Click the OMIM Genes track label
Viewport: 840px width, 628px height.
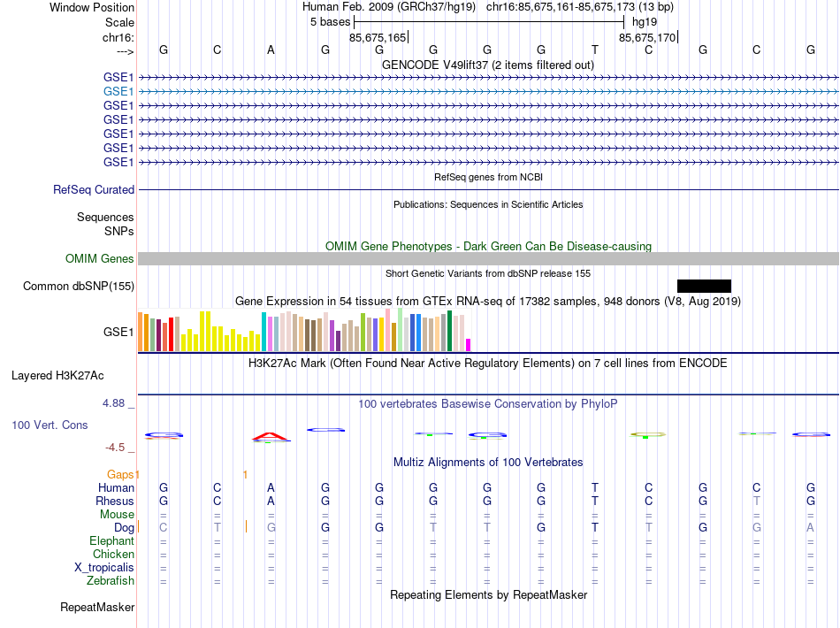point(100,259)
